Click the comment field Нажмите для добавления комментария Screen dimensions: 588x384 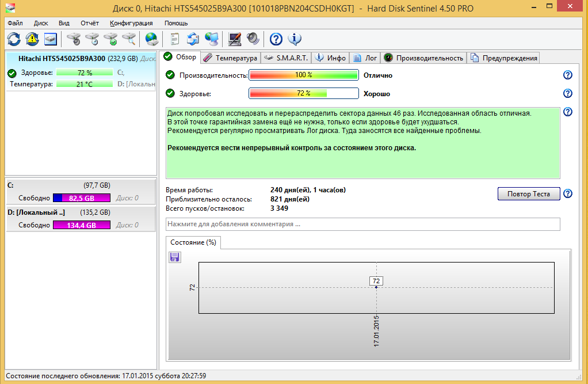click(363, 224)
